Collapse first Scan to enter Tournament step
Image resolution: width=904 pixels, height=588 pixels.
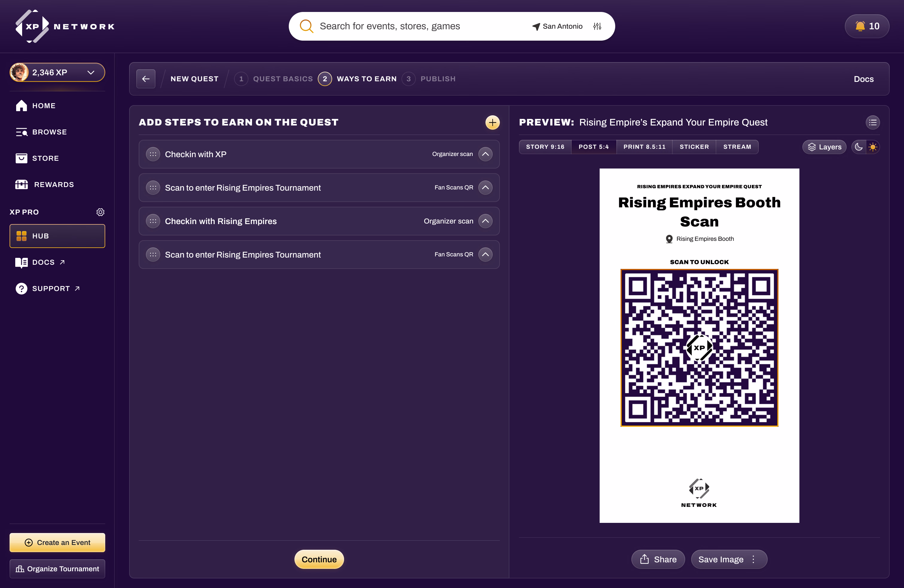(485, 188)
